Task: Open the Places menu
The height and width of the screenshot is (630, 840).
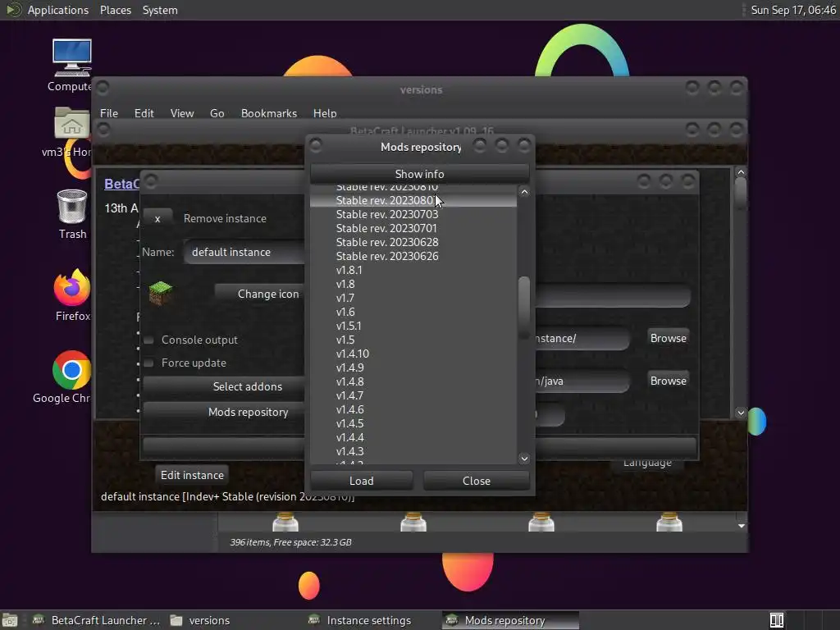Action: [x=116, y=10]
